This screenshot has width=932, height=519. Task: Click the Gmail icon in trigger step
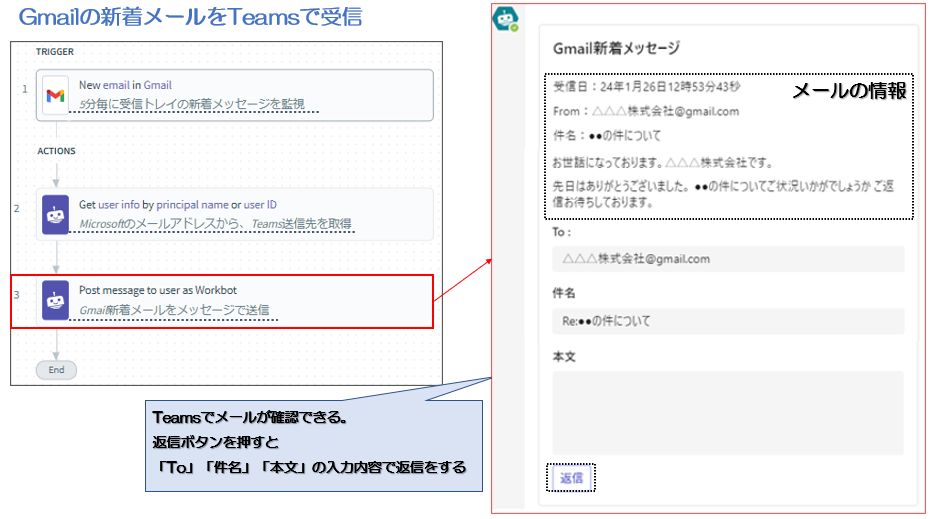(x=55, y=95)
